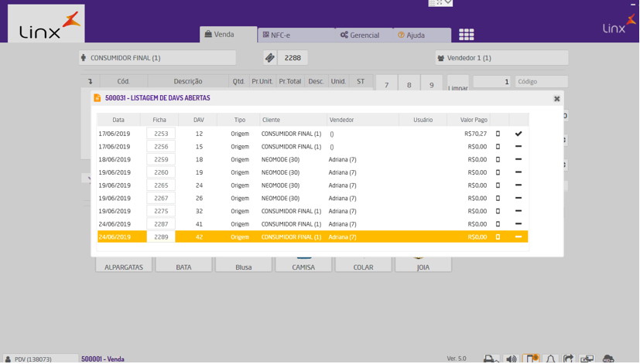The width and height of the screenshot is (640, 364).
Task: Click the cloud icon in status bar
Action: (608, 359)
